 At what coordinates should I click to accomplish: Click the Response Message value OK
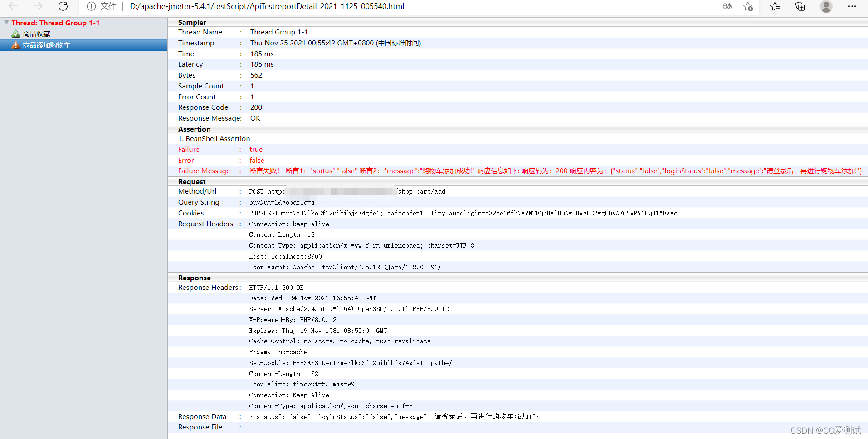[255, 118]
